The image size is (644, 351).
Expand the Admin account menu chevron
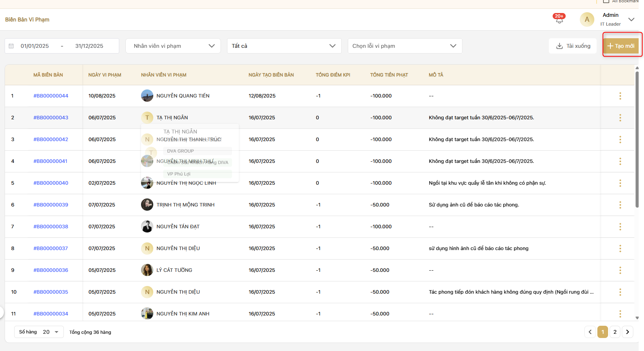(631, 19)
